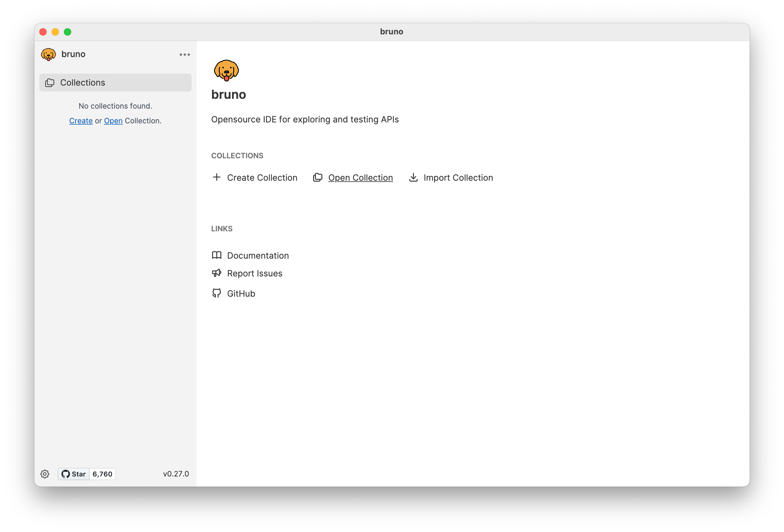Choose Open Collection link

point(361,178)
